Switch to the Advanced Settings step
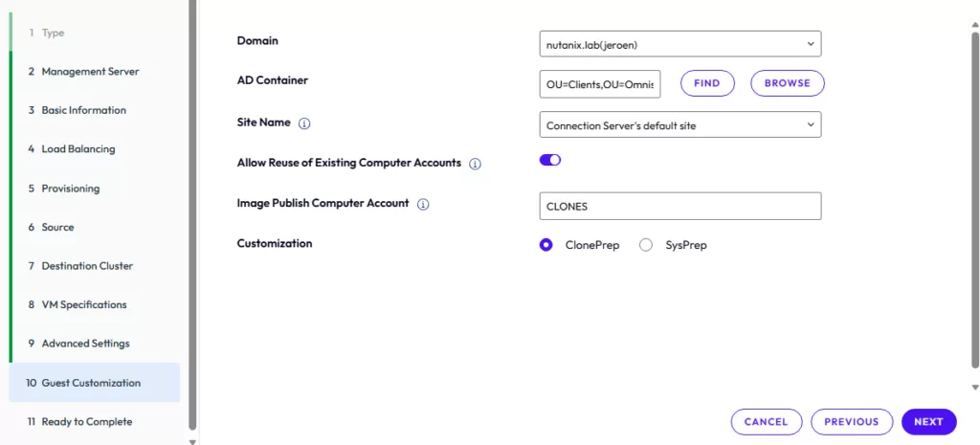The width and height of the screenshot is (980, 445). 85,344
